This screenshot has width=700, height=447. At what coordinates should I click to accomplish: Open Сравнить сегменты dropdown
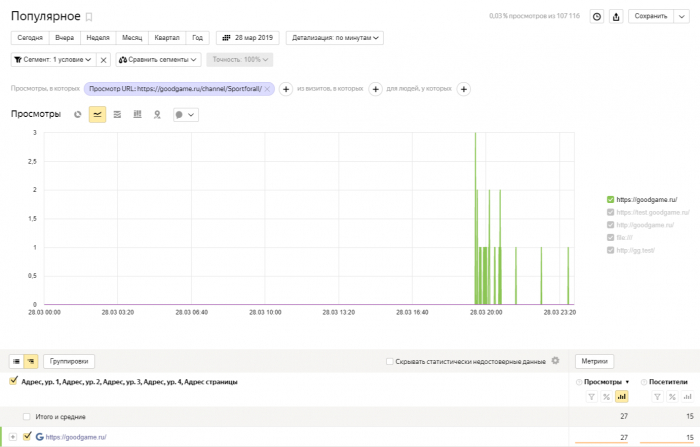point(158,59)
